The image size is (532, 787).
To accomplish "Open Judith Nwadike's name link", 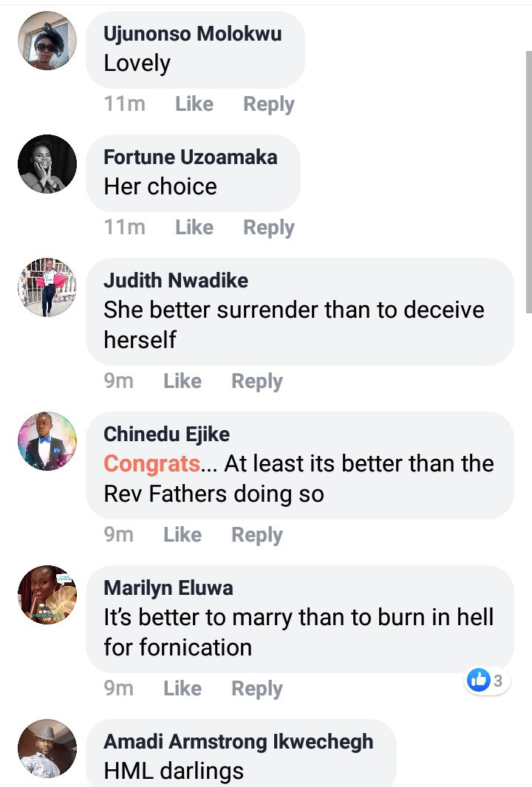I will (x=176, y=281).
